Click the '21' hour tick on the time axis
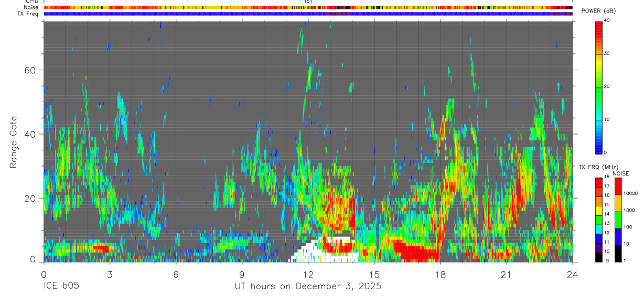 (x=507, y=274)
